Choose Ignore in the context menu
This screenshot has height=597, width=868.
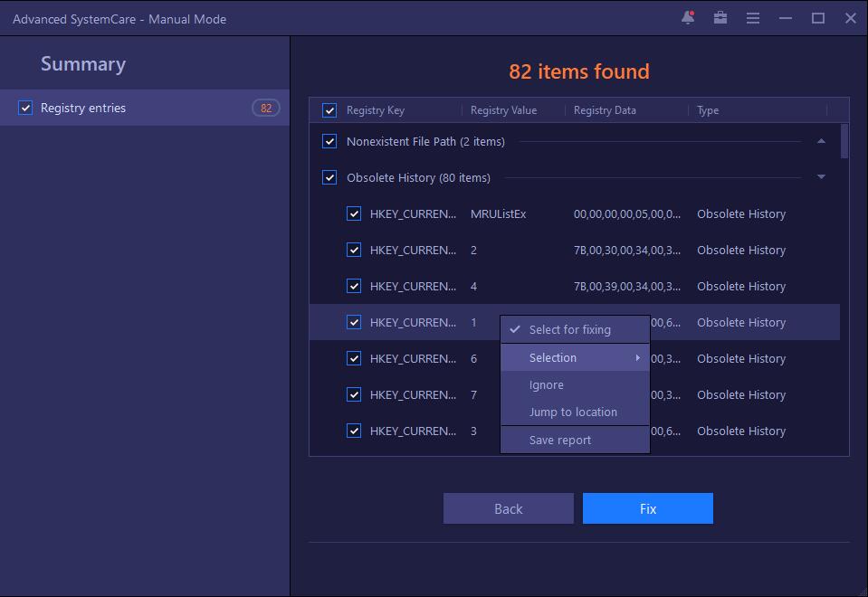[x=575, y=384]
